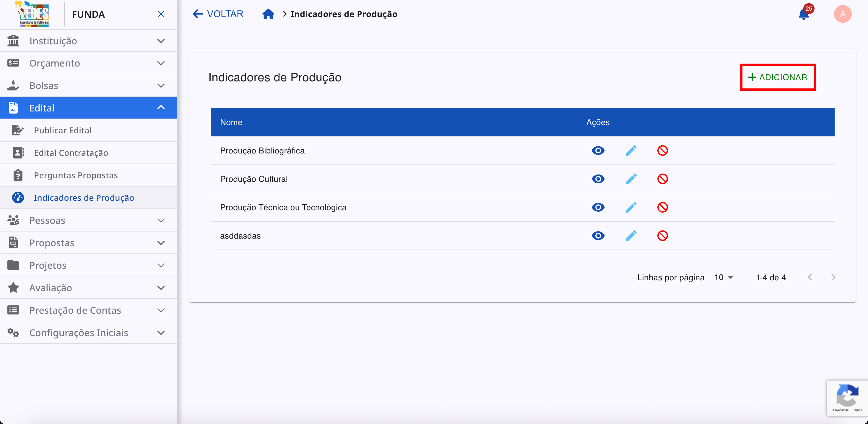The image size is (868, 424).
Task: Expand the Propostas menu
Action: (x=161, y=242)
